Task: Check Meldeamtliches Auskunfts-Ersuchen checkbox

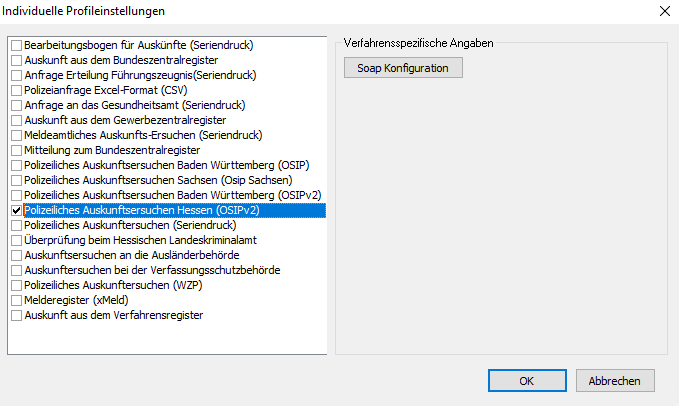Action: [x=16, y=136]
